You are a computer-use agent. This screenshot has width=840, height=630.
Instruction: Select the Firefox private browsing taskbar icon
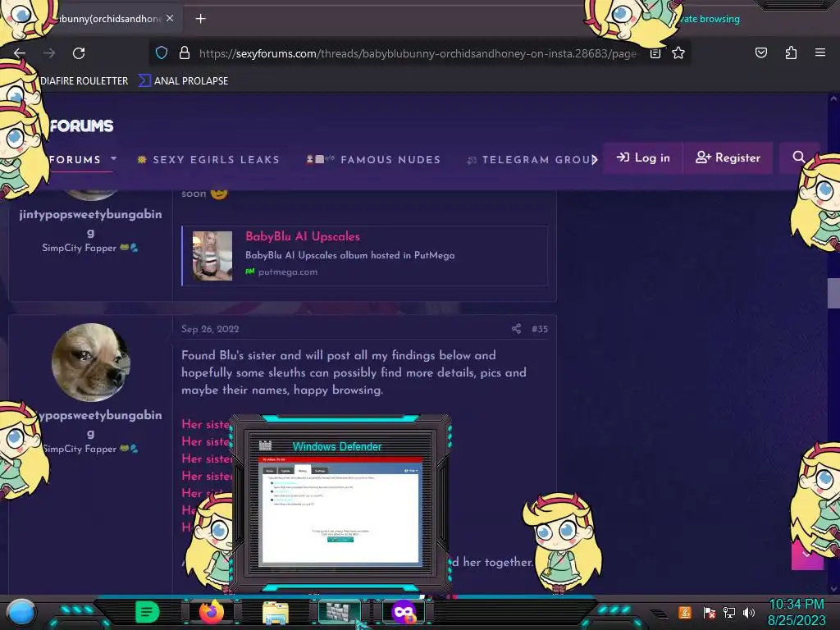point(404,612)
